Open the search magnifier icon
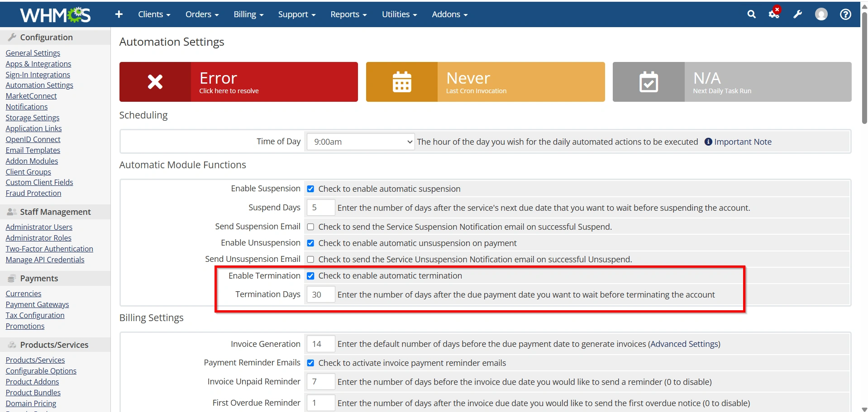This screenshot has height=412, width=868. pyautogui.click(x=751, y=14)
